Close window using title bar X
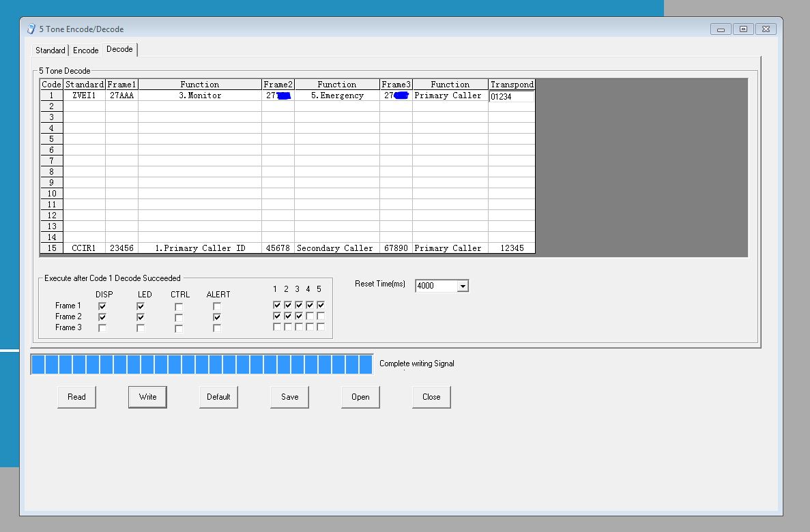The image size is (810, 532). coord(766,29)
